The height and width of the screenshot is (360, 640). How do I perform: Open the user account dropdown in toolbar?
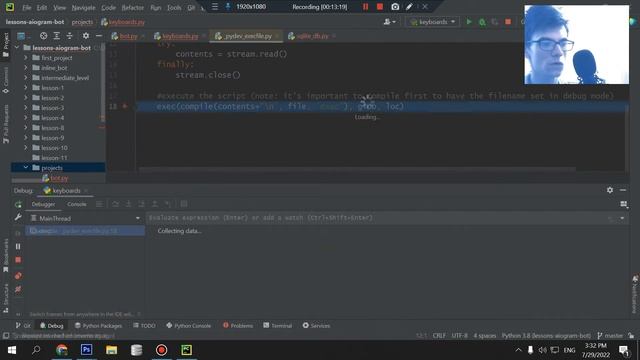coord(389,22)
